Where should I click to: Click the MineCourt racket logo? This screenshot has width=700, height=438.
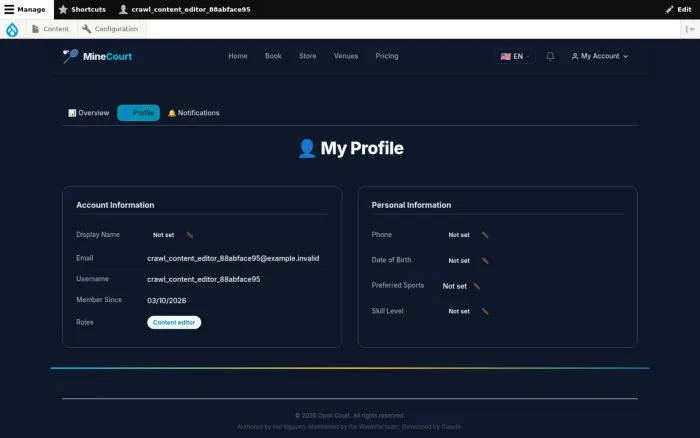[x=70, y=56]
